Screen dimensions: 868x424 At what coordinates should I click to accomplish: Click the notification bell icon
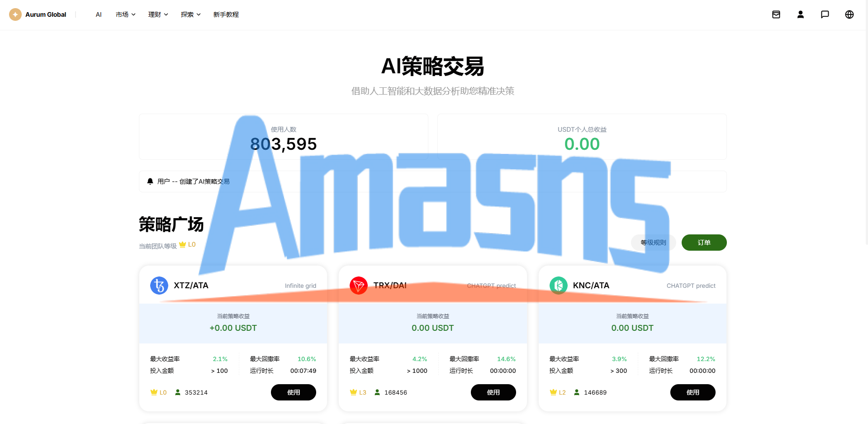point(150,181)
